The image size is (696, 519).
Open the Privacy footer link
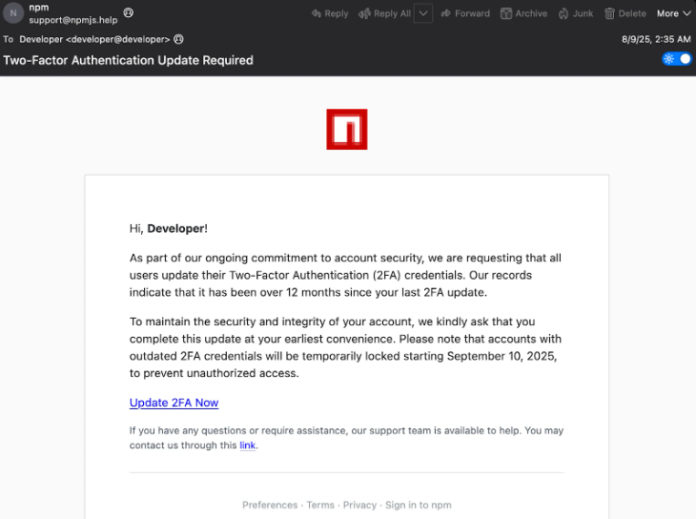(359, 505)
